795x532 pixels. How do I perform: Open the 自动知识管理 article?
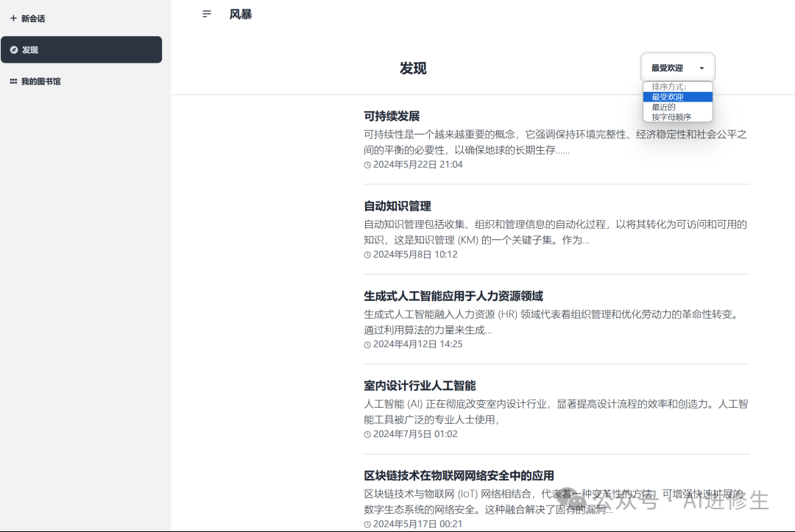(397, 206)
